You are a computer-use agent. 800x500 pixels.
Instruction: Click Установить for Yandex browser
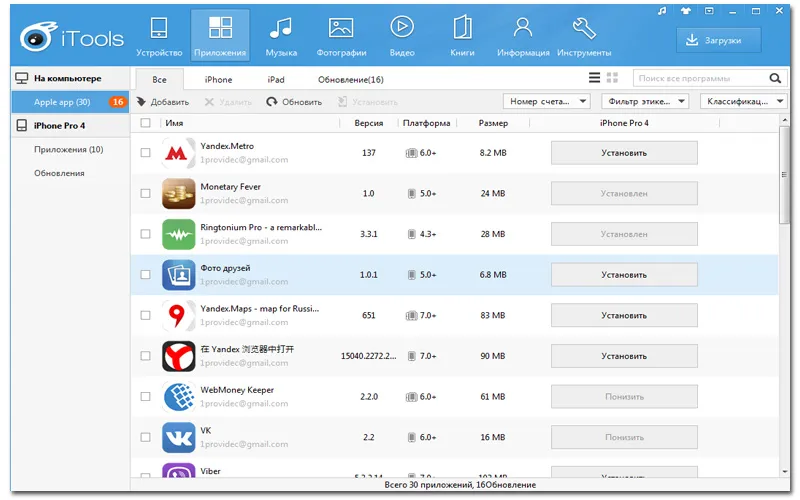(x=624, y=356)
